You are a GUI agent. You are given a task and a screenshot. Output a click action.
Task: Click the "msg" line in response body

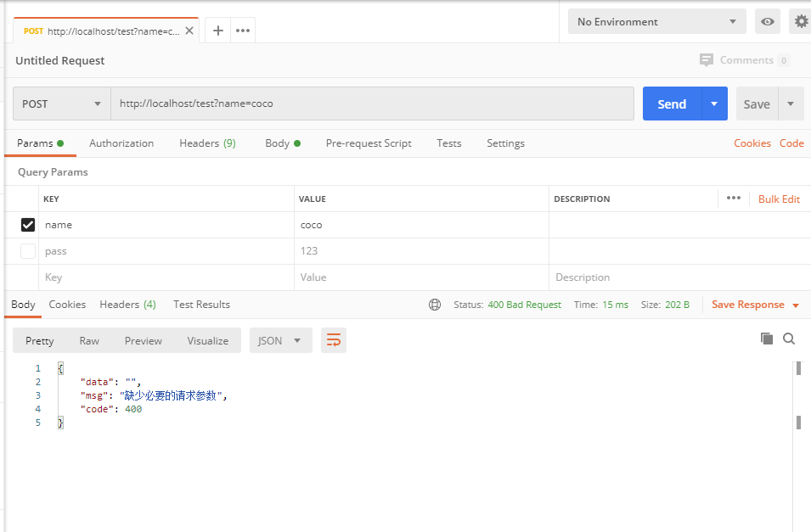[154, 395]
